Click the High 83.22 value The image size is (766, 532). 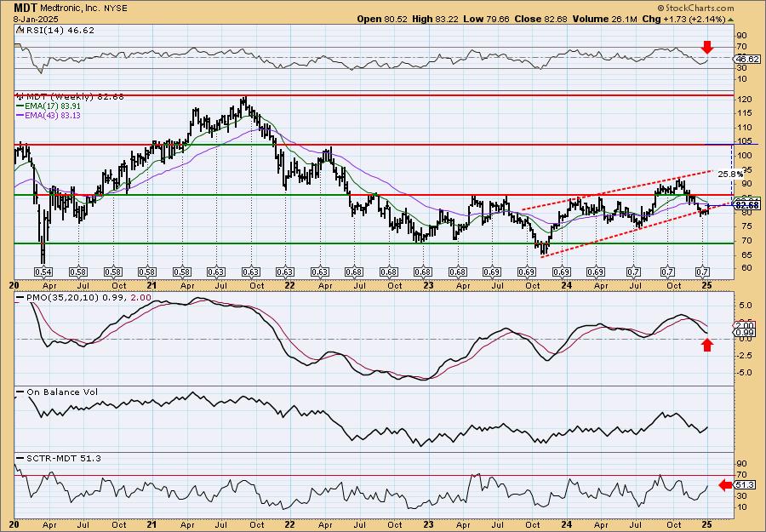pos(435,19)
